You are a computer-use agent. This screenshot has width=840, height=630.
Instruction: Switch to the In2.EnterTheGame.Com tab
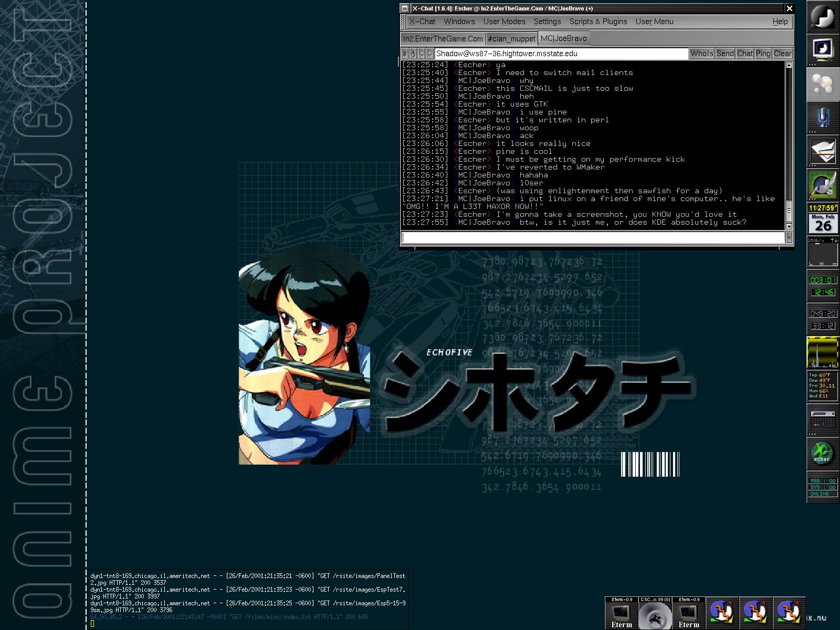coord(443,39)
